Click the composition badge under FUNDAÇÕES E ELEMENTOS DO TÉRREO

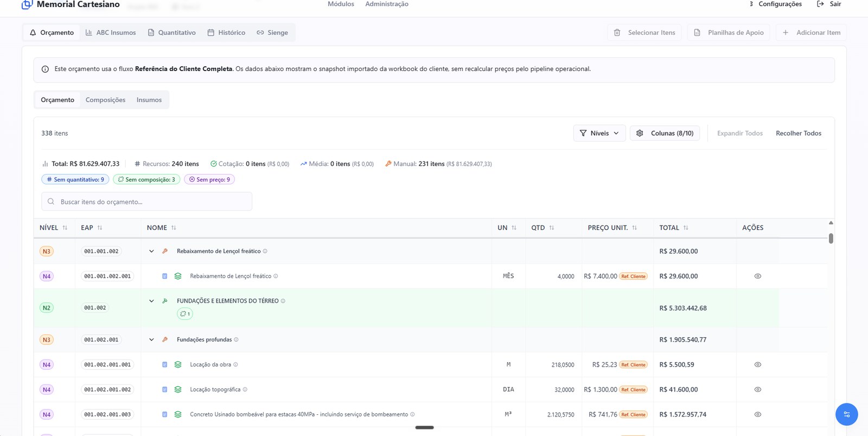[185, 313]
